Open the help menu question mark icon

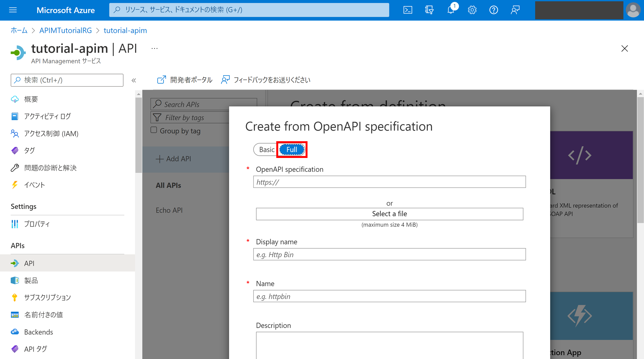(493, 10)
